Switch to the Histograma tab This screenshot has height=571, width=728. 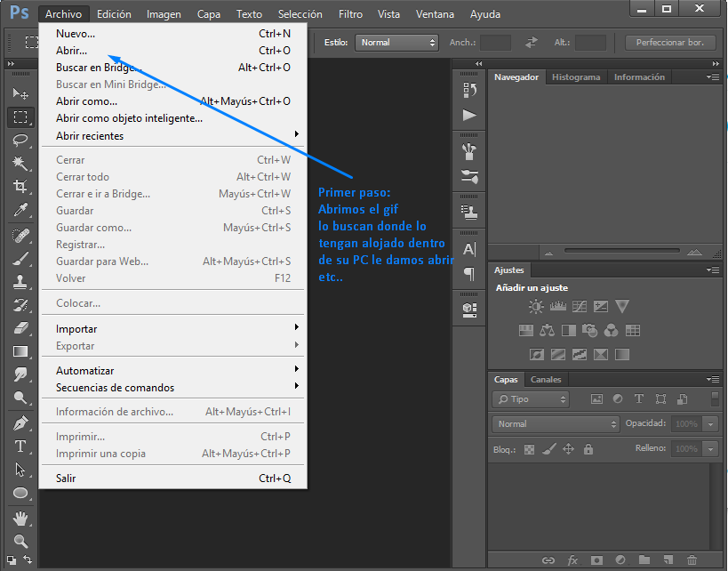[576, 77]
